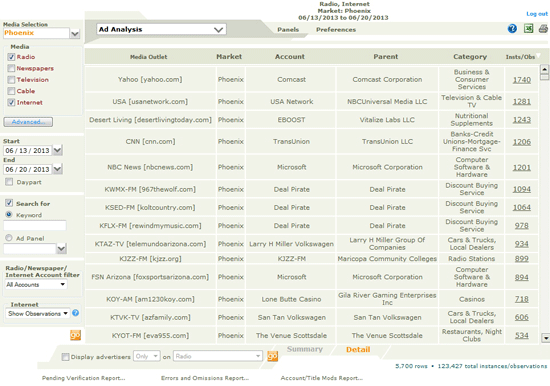This screenshot has height=386, width=550.
Task: Open the 1206 observations link for CNN
Action: tap(522, 141)
